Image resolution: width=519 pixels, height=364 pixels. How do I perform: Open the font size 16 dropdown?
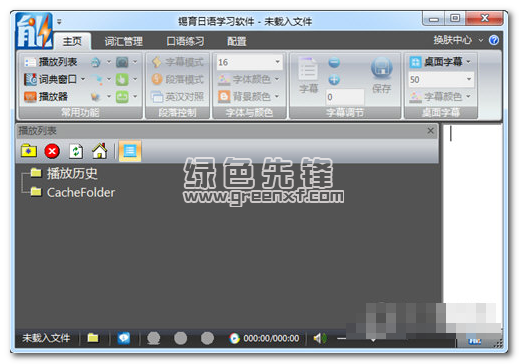click(x=277, y=62)
